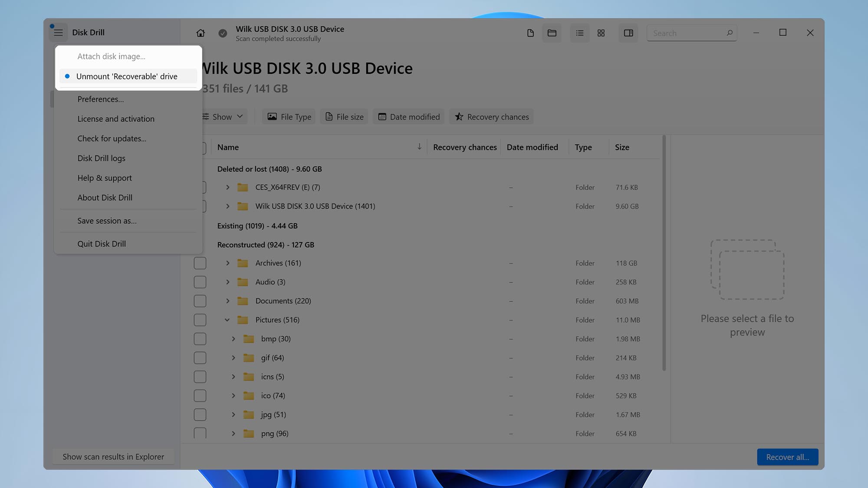Open the hamburger menu icon

[58, 32]
